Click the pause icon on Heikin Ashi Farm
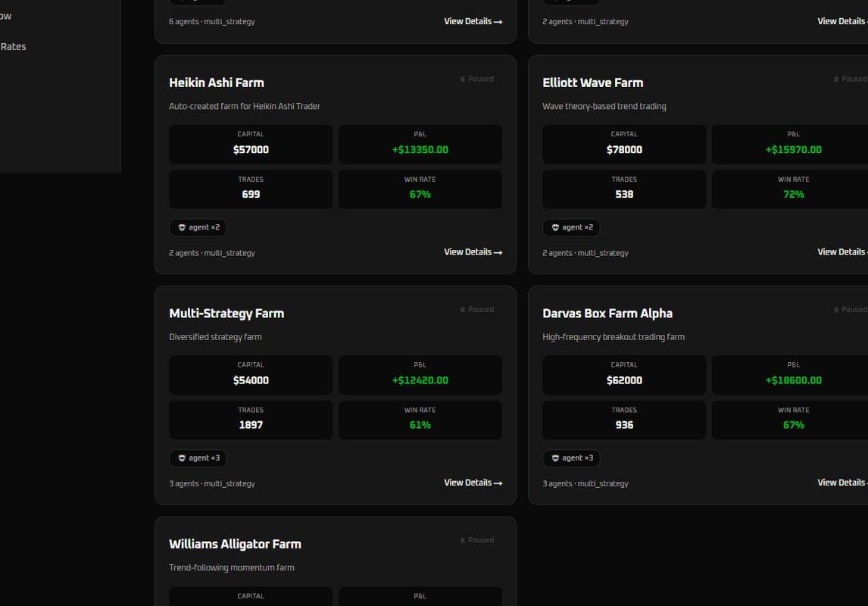The image size is (868, 606). tap(463, 79)
